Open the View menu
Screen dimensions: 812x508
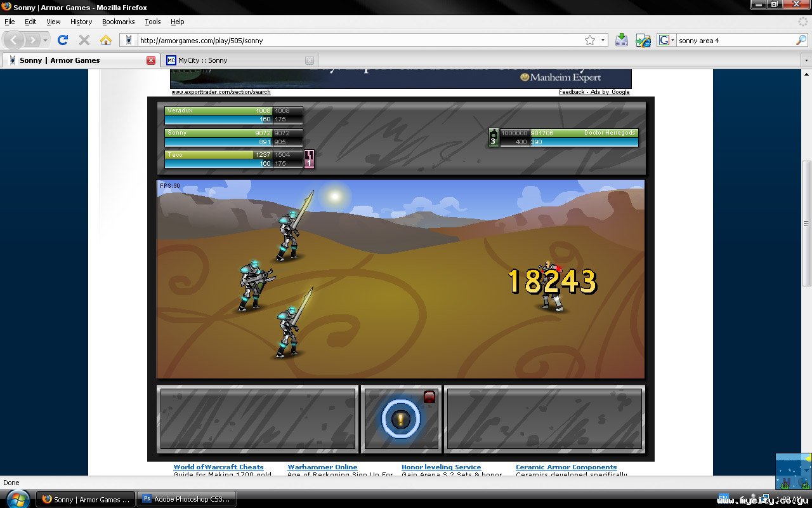[x=53, y=22]
